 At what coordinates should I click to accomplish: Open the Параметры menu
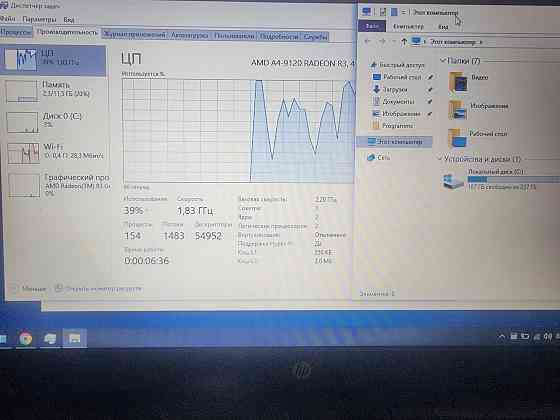coord(39,19)
